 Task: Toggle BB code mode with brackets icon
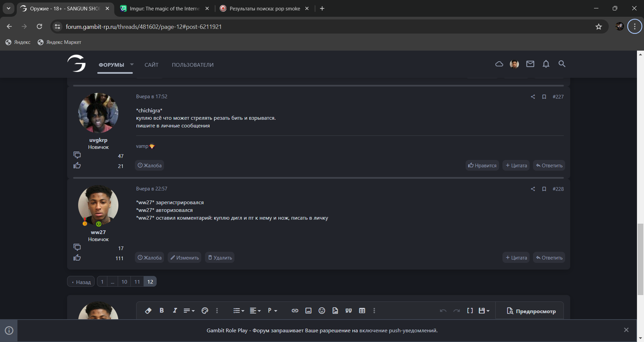click(470, 311)
